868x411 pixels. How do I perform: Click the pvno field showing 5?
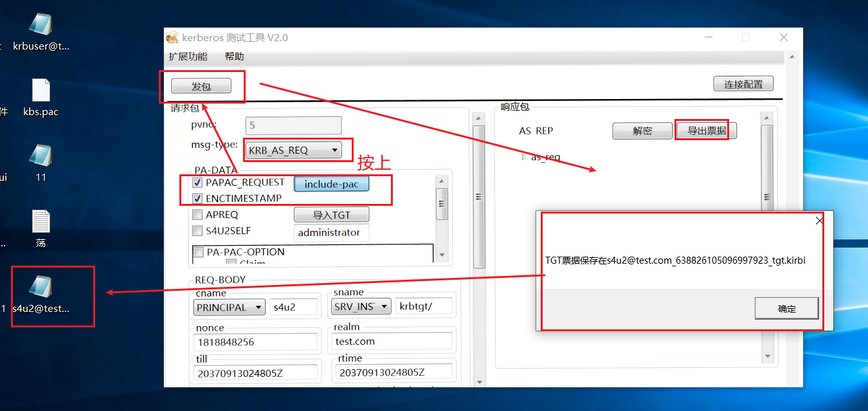pyautogui.click(x=293, y=125)
